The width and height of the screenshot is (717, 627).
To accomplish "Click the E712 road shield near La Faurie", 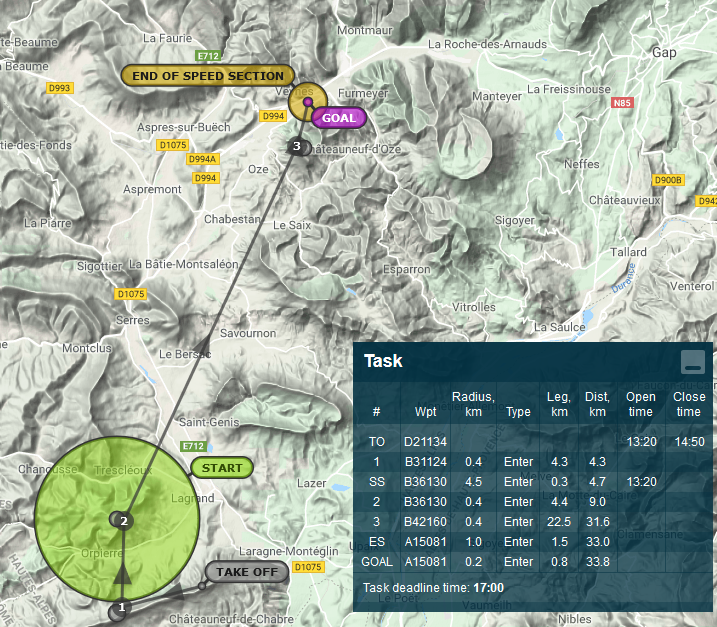I will (x=208, y=56).
